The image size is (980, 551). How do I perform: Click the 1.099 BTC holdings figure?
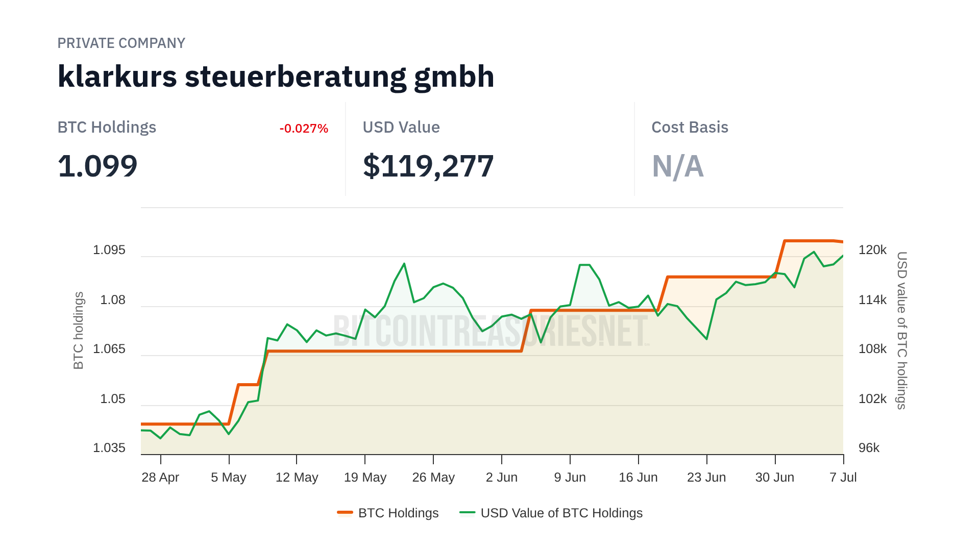click(x=97, y=166)
